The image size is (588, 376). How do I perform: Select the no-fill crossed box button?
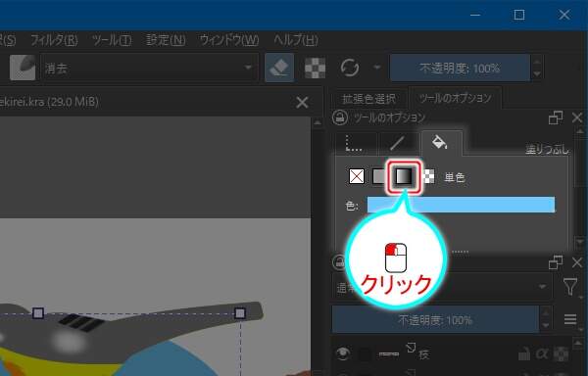click(x=357, y=176)
